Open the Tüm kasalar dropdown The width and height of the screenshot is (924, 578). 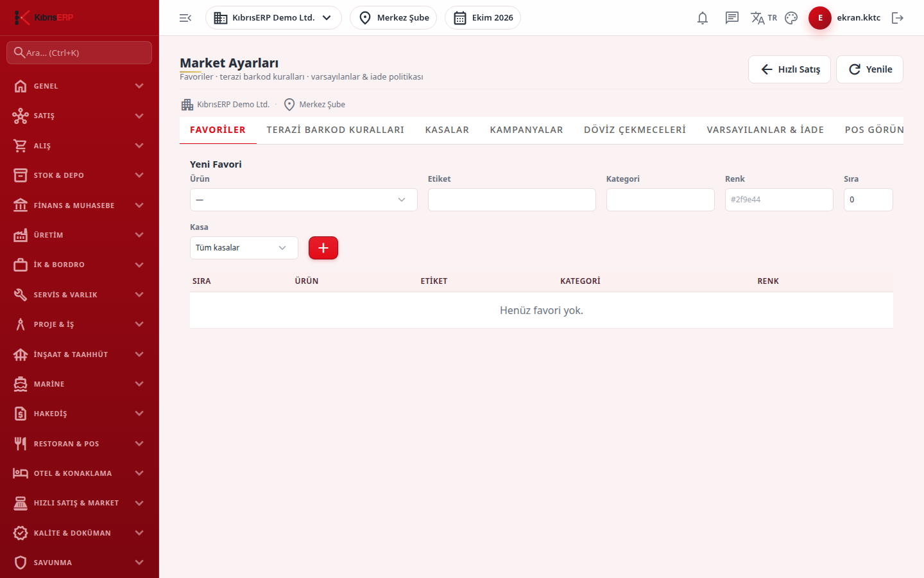point(244,248)
